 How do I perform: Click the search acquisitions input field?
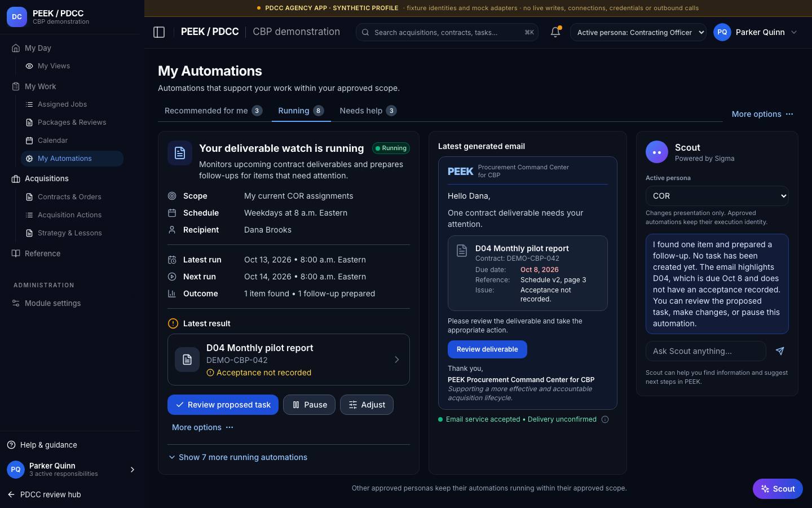pyautogui.click(x=447, y=32)
